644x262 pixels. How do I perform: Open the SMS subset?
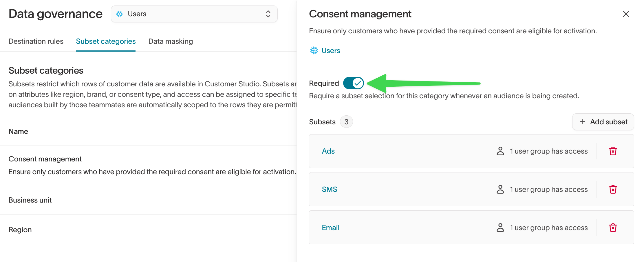tap(330, 190)
